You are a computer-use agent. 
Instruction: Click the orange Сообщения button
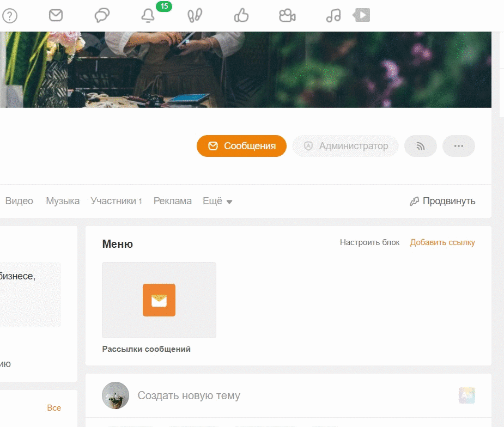(241, 146)
